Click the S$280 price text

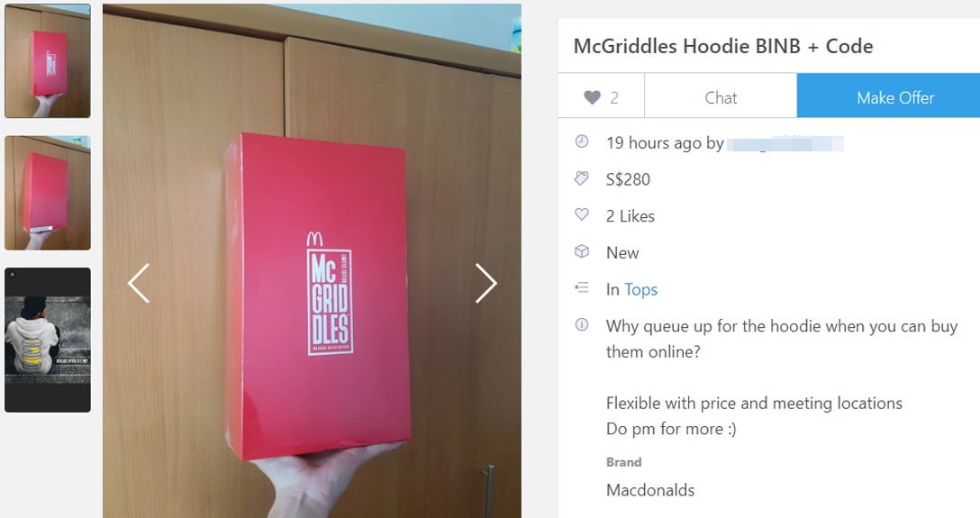point(628,180)
